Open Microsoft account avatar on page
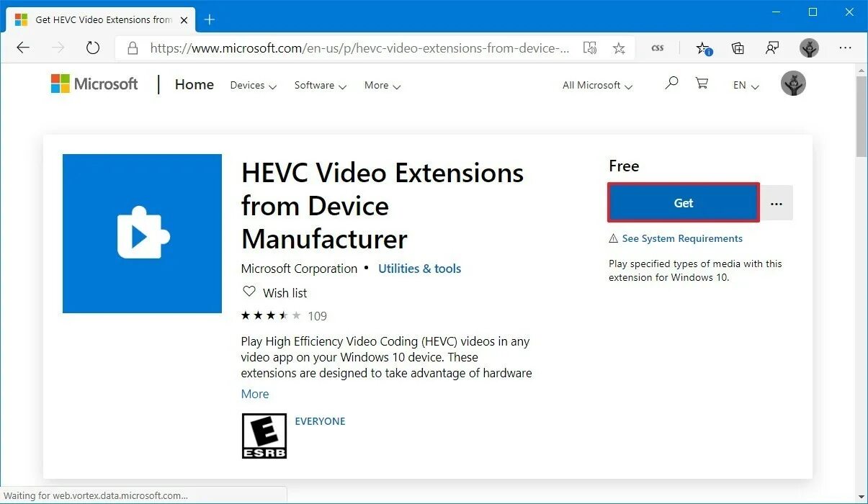868x504 pixels. click(793, 84)
